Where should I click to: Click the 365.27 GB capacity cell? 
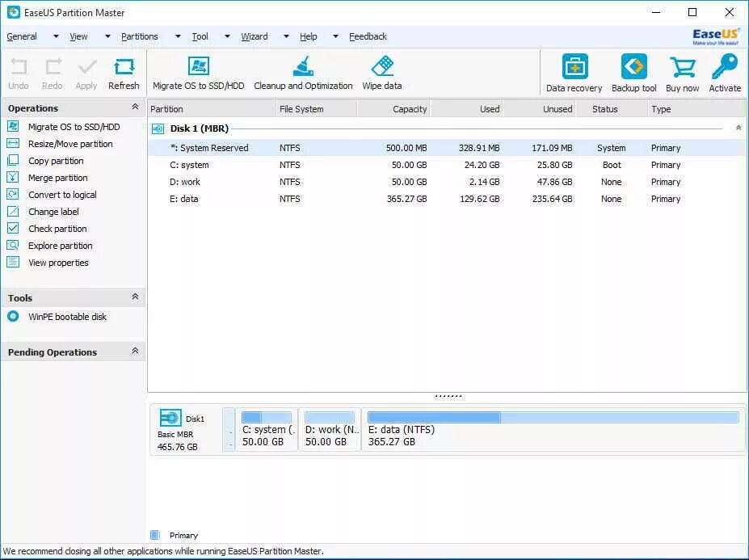point(406,199)
